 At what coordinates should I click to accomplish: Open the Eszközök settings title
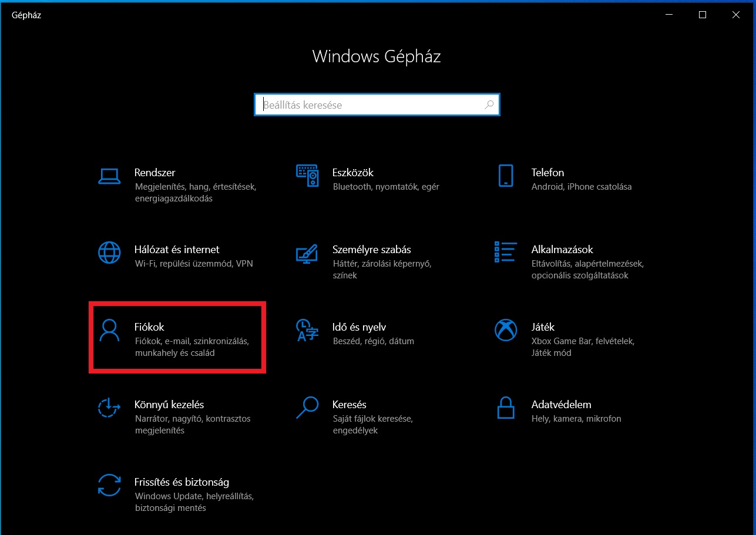[x=353, y=173]
